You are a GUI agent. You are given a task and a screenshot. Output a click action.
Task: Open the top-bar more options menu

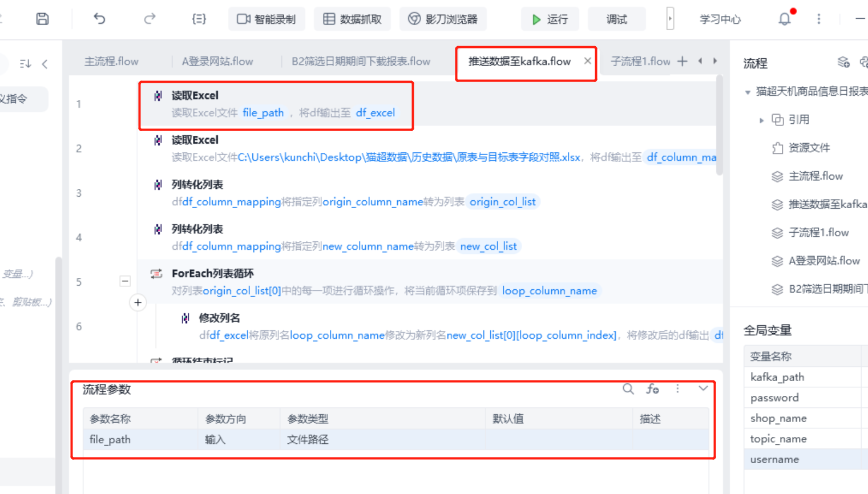819,19
